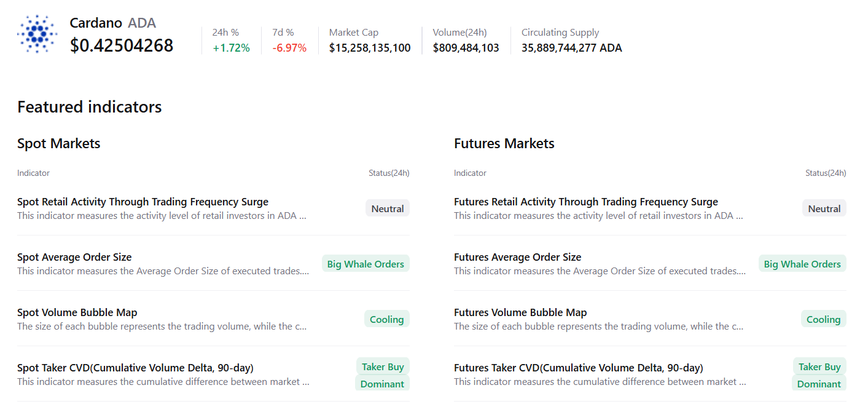The image size is (868, 412).
Task: Select the Spot Markets section heading
Action: click(58, 143)
